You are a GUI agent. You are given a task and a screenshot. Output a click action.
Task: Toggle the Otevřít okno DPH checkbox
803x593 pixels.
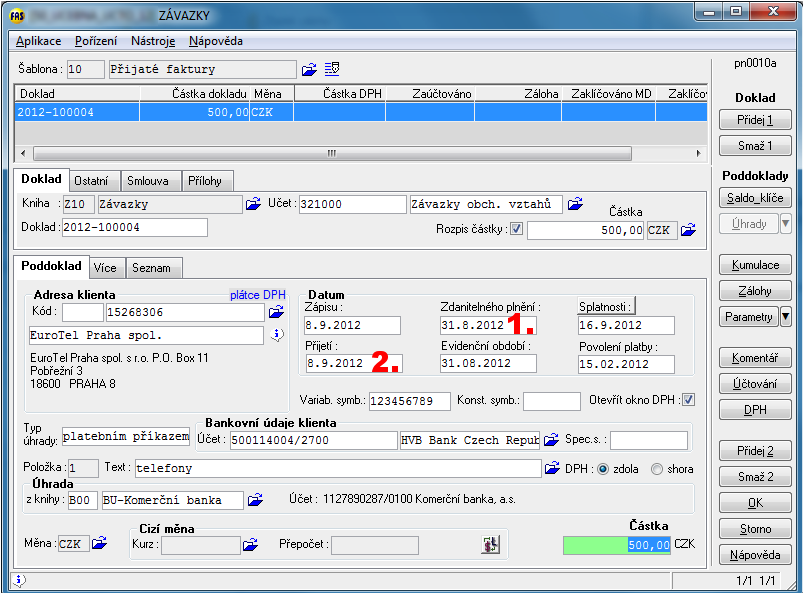(688, 400)
